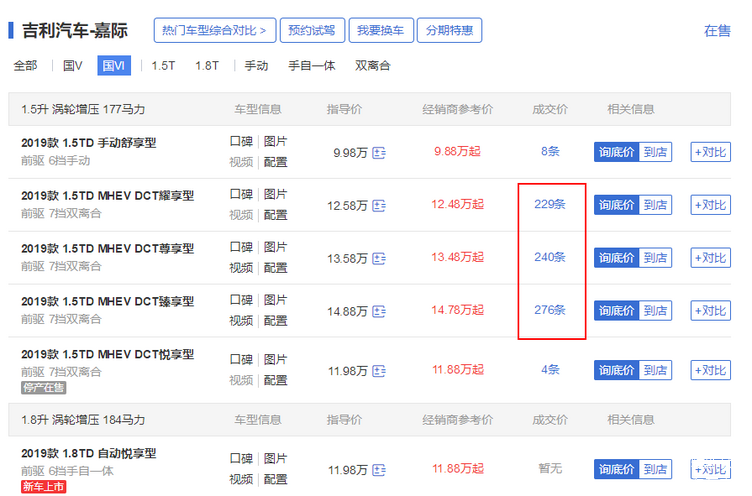Open price calculator icon next to 12.58万
Screen dimensions: 752x496
coord(379,206)
